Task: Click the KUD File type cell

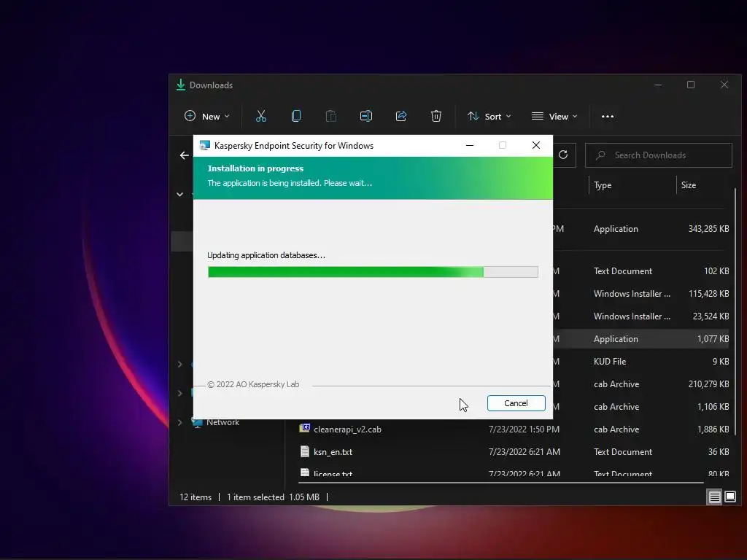Action: (x=610, y=362)
